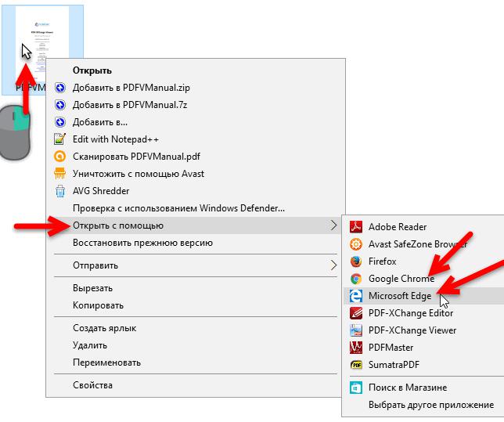
Task: Choose Копировать from context menu
Action: click(98, 305)
